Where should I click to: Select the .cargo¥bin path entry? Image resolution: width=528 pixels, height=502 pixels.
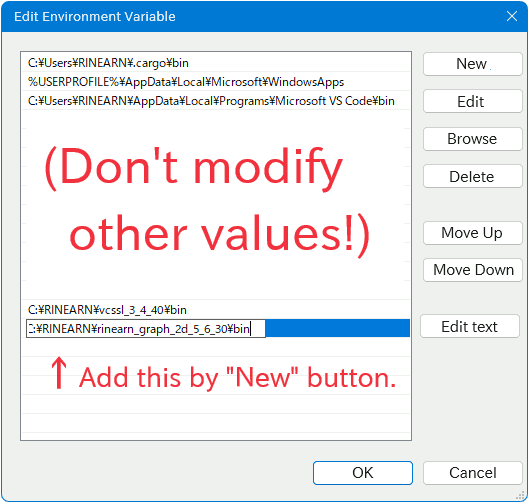point(216,63)
